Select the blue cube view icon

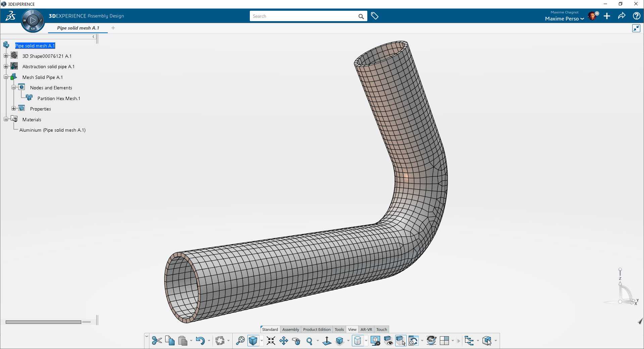pyautogui.click(x=253, y=341)
